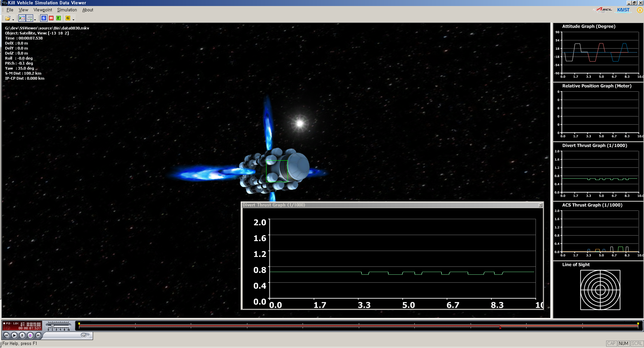Screen dimensions: 644x348
Task: Open the Simulation menu
Action: tap(67, 10)
